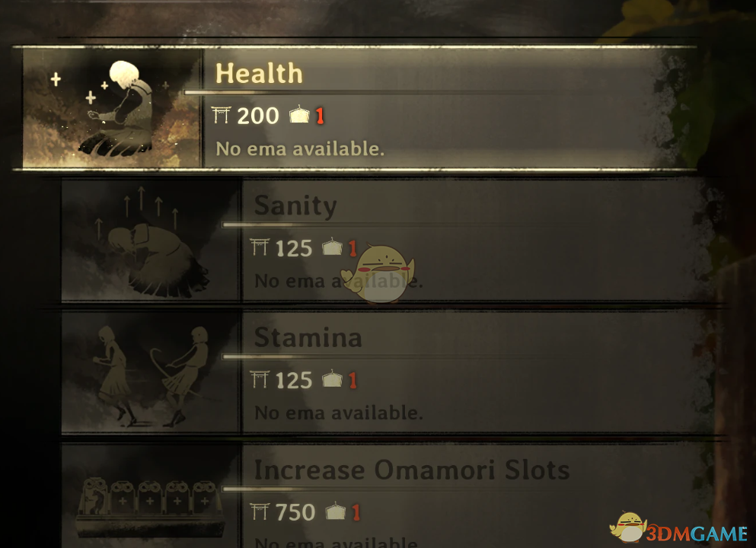The width and height of the screenshot is (756, 548).
Task: Click the Stamina running figures thumbnail
Action: pyautogui.click(x=151, y=372)
